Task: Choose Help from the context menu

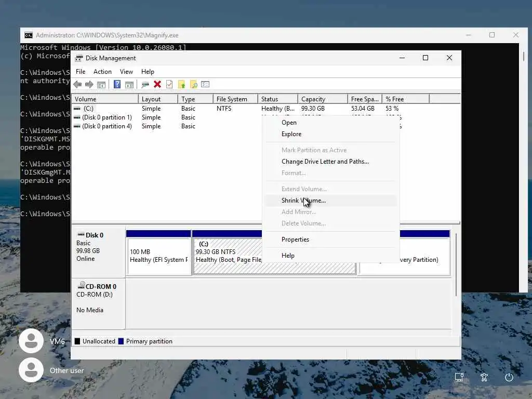Action: pos(331,256)
